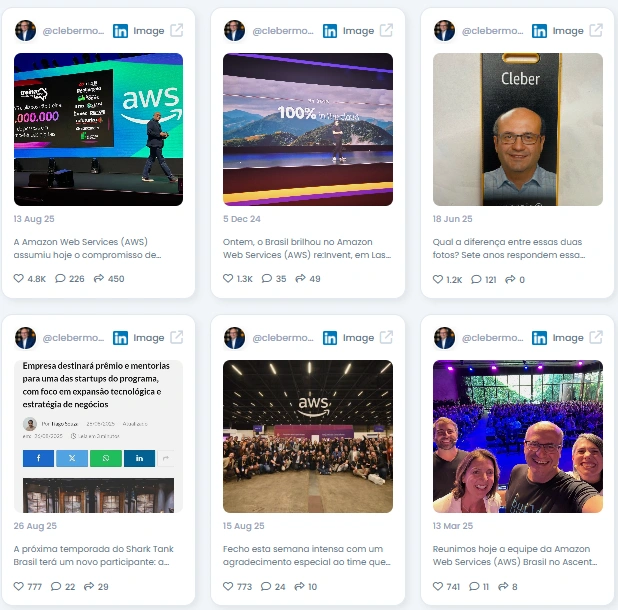Click profile avatar on 5 Dec 24 post
The width and height of the screenshot is (618, 610).
(235, 30)
